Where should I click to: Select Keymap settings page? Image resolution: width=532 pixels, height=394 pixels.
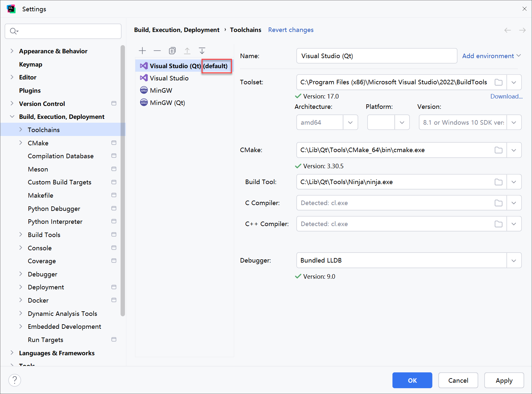pyautogui.click(x=31, y=64)
